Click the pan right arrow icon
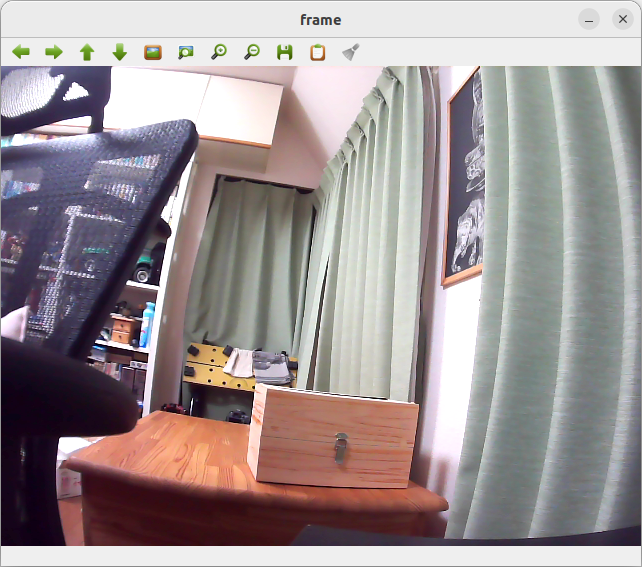 [54, 52]
